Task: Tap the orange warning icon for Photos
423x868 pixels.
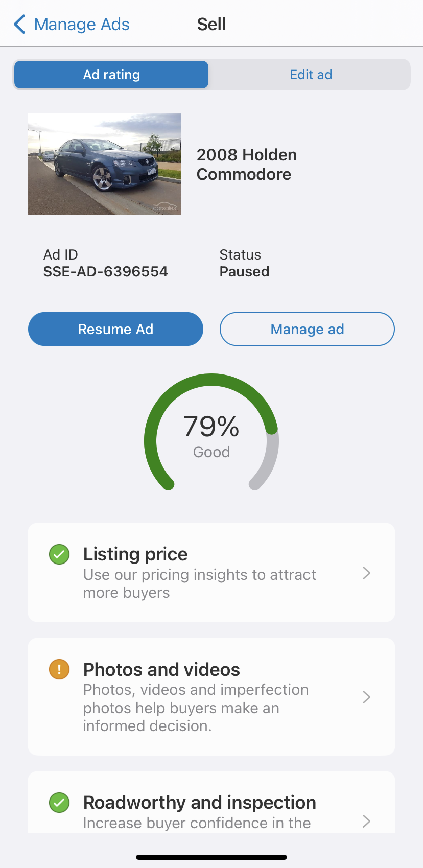Action: pos(59,669)
